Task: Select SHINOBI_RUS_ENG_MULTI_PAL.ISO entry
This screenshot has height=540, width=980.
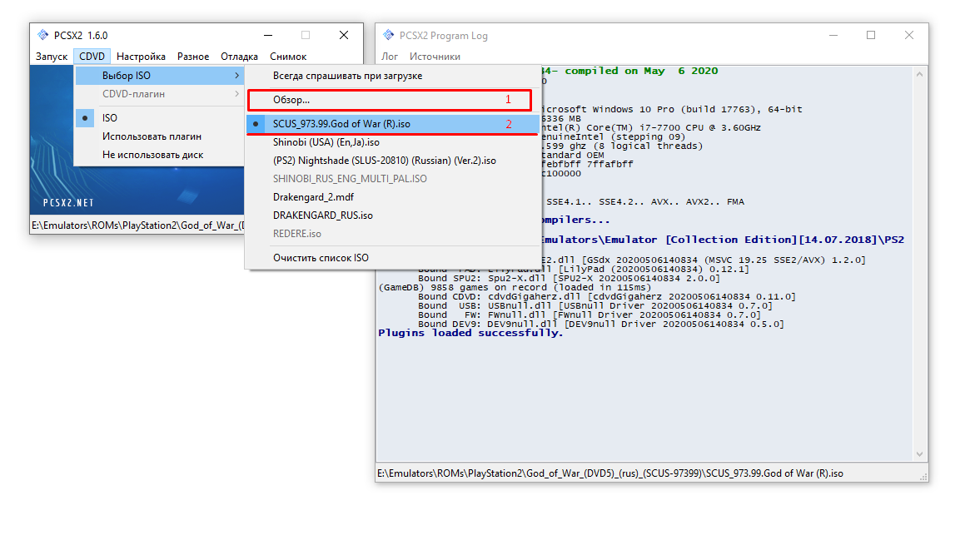Action: [x=392, y=179]
